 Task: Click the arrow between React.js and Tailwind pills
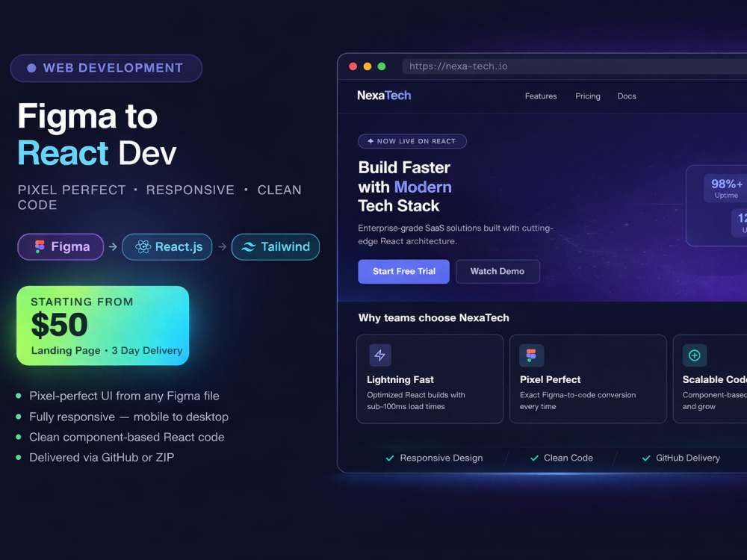(223, 246)
